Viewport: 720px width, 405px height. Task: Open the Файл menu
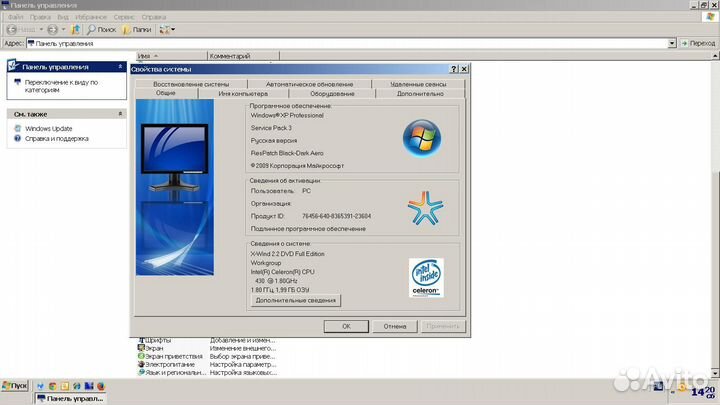[x=15, y=17]
